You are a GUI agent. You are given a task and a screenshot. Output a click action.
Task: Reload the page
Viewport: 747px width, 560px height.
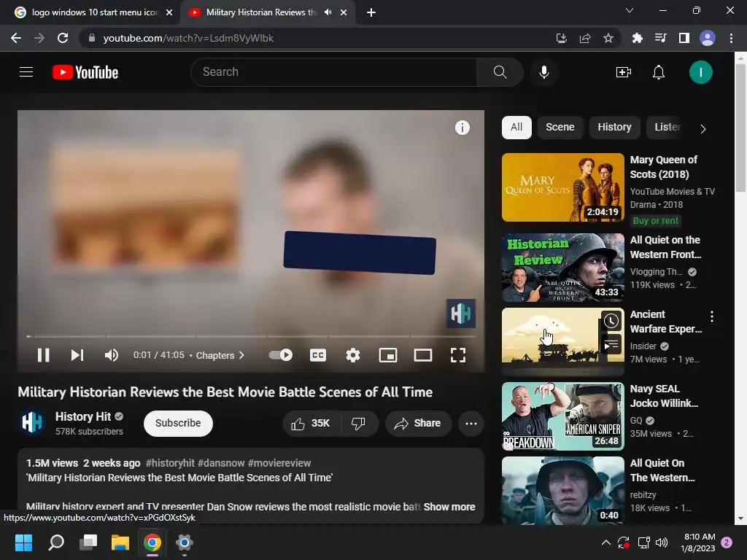pyautogui.click(x=63, y=38)
